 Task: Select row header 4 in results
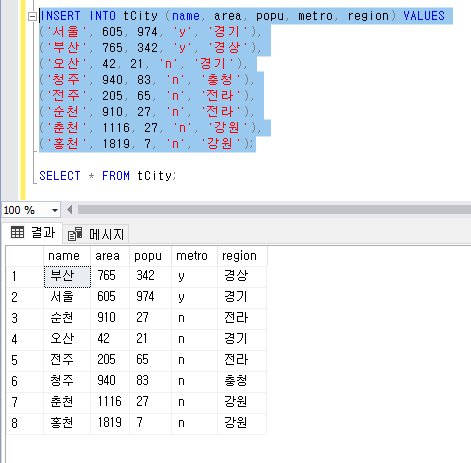click(x=25, y=340)
